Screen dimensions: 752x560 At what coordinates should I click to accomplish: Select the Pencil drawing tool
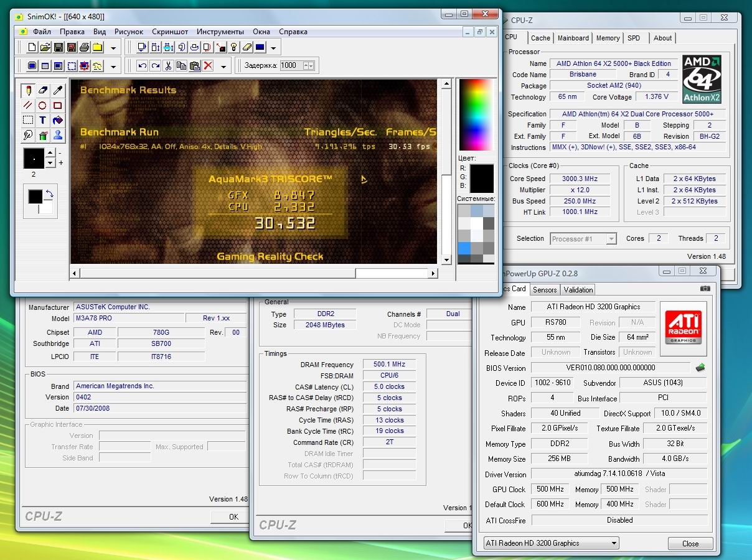[27, 91]
